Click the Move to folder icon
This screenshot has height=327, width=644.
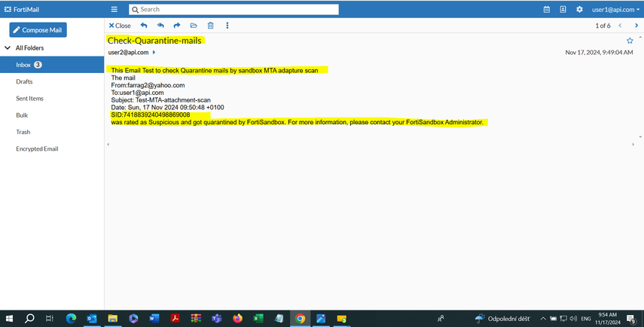(194, 26)
